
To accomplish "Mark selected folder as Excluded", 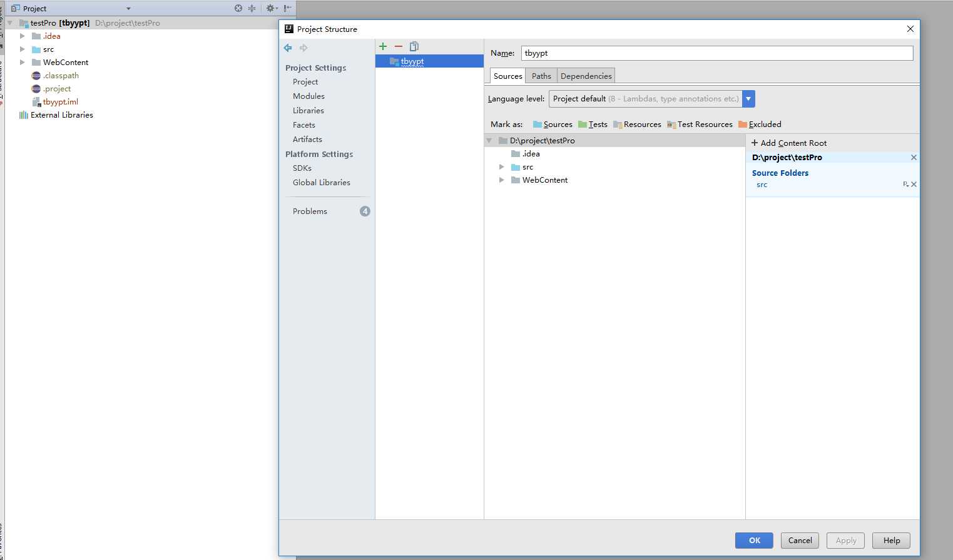I will coord(760,125).
